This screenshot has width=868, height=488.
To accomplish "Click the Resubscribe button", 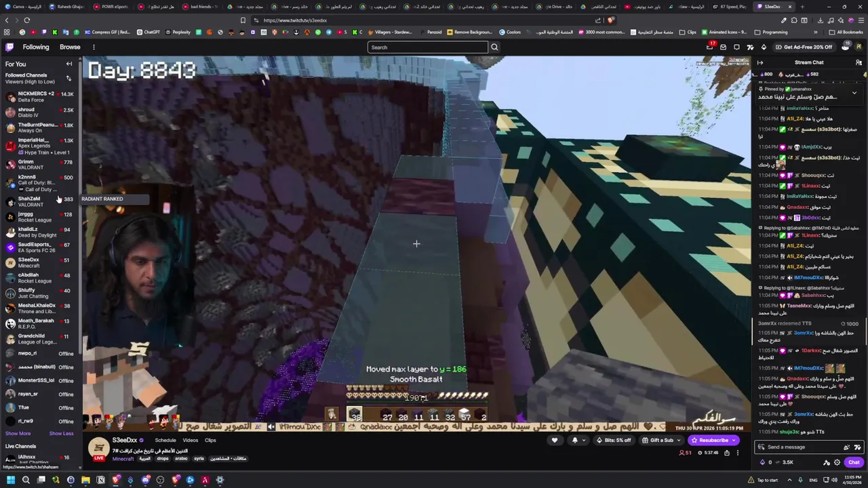I will point(713,441).
